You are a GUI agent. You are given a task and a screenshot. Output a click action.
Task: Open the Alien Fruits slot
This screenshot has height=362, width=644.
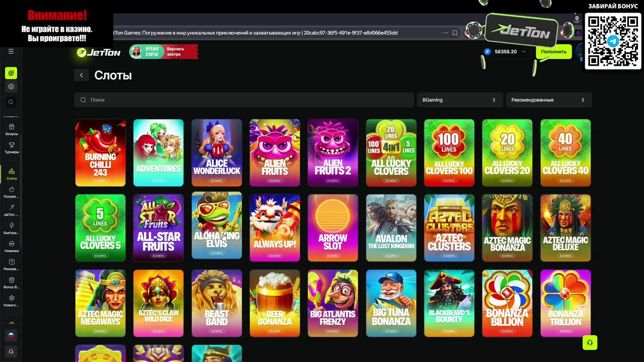tap(275, 153)
